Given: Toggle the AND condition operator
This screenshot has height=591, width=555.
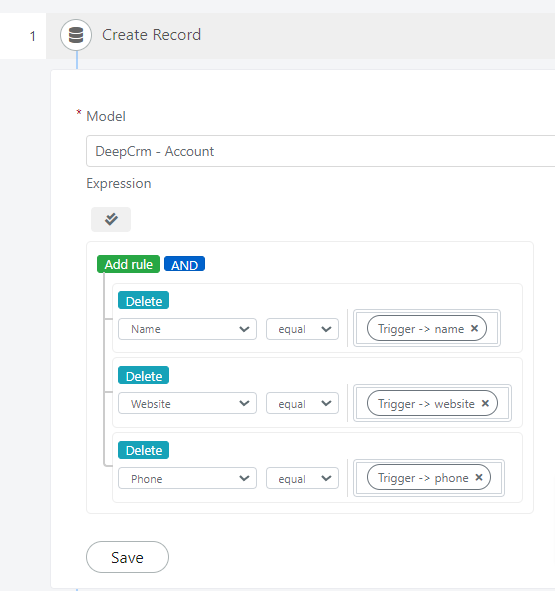Looking at the screenshot, I should pyautogui.click(x=184, y=264).
